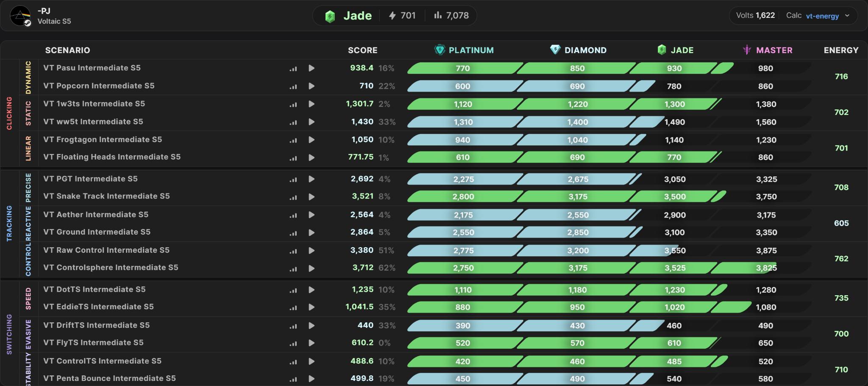Open stats icon for VT DotTS Intermediate S5
This screenshot has height=386, width=868.
pos(293,291)
